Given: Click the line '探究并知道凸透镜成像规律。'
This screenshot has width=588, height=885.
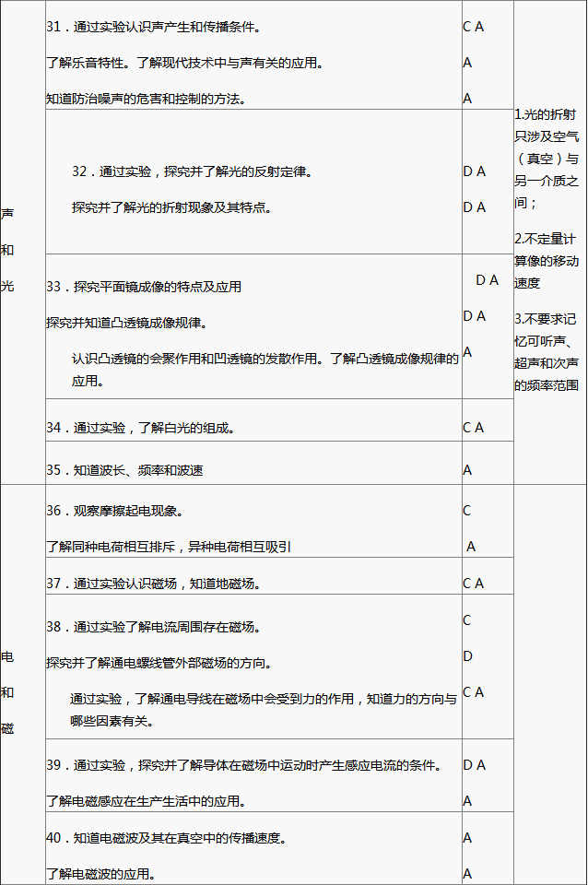Looking at the screenshot, I should [127, 323].
